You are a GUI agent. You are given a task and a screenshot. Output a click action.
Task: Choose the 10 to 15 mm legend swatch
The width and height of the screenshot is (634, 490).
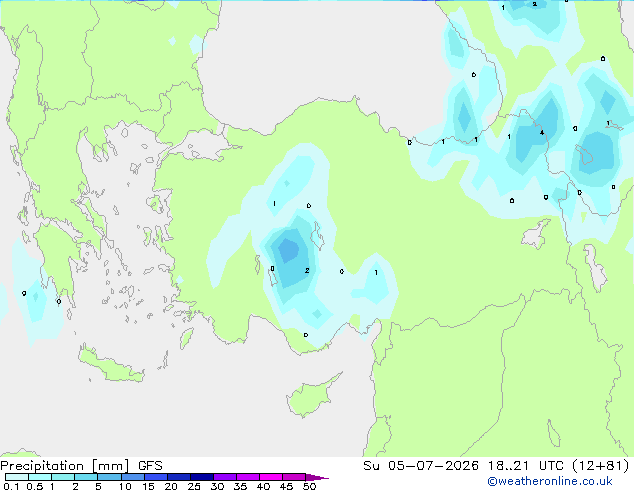(x=132, y=477)
